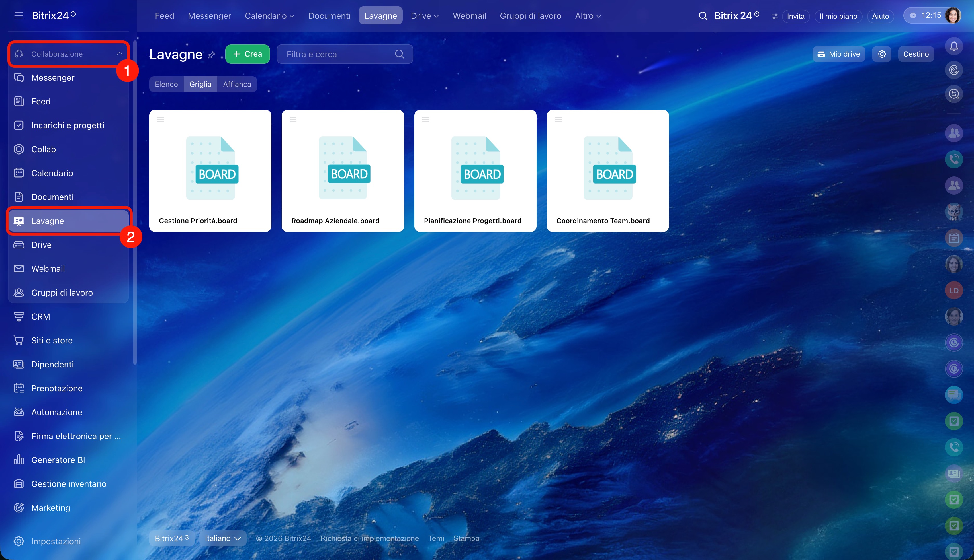974x560 pixels.
Task: Switch to the Elenco view
Action: point(166,84)
